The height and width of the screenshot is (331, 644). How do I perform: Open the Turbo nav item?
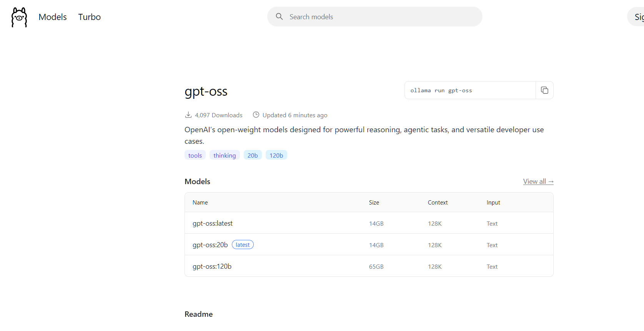coord(90,17)
